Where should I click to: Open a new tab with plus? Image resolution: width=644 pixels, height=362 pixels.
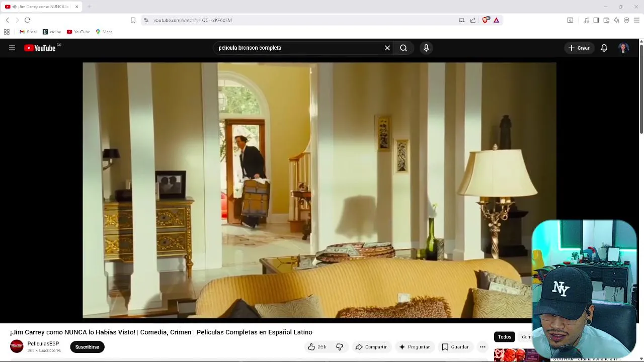coord(89,7)
